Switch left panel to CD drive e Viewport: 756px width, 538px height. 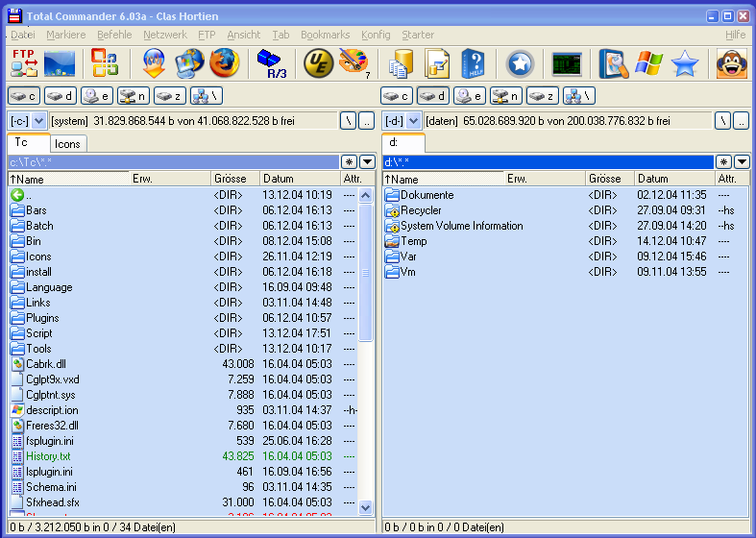tap(96, 96)
